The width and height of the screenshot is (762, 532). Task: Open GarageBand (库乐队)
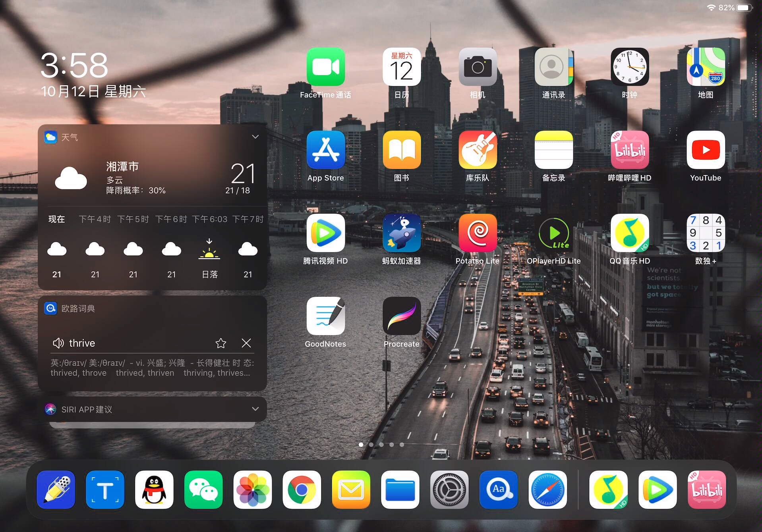tap(478, 150)
